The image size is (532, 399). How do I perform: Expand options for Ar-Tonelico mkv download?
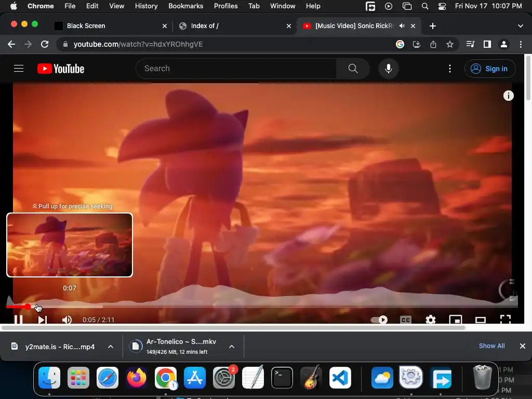click(231, 347)
